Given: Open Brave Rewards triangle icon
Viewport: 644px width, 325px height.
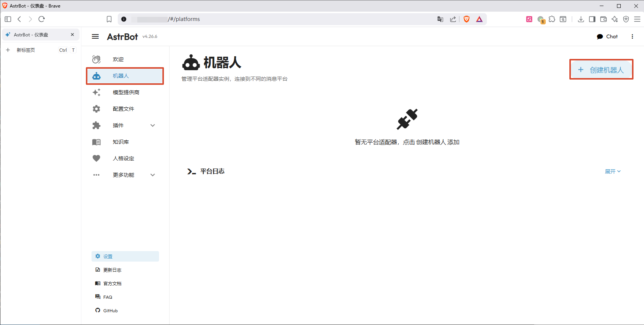Looking at the screenshot, I should click(479, 19).
